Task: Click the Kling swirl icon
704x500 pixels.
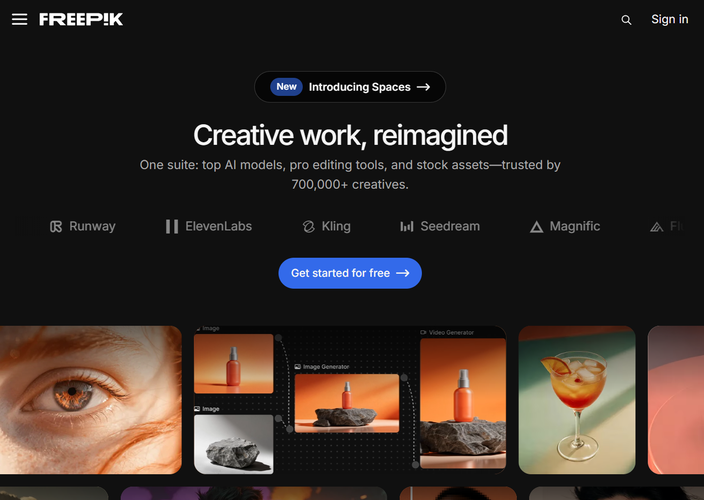Action: pos(308,227)
